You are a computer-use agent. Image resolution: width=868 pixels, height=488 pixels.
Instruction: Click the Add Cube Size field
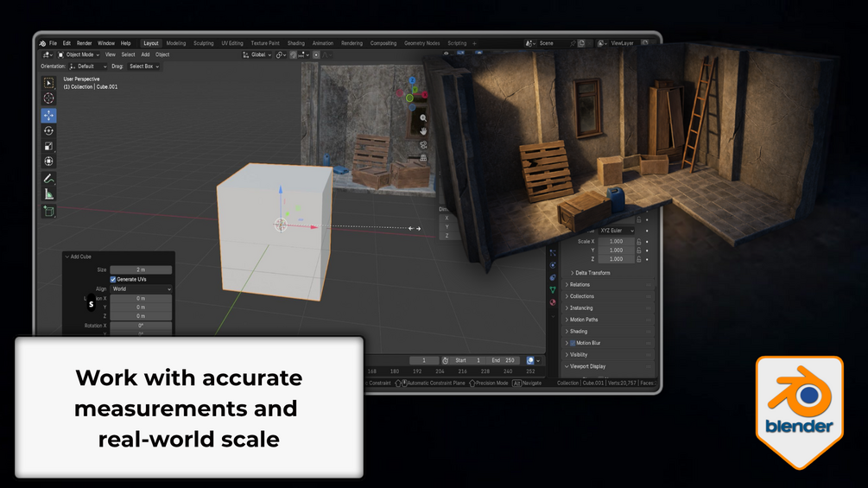pyautogui.click(x=141, y=270)
